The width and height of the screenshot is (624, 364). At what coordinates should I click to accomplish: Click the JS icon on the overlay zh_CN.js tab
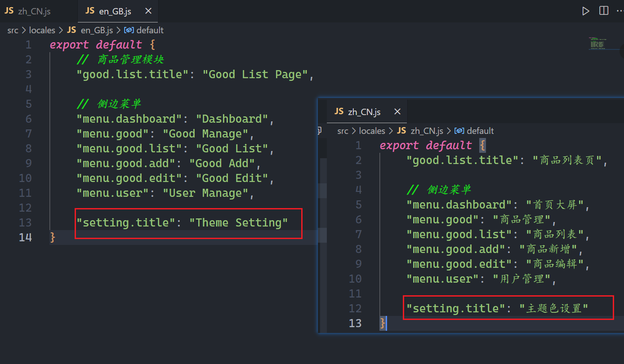pos(339,111)
